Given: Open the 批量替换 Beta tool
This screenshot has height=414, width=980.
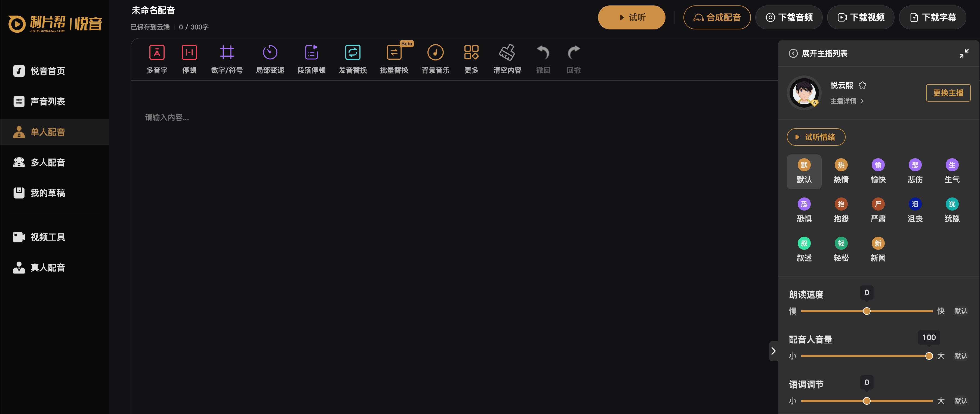Looking at the screenshot, I should (394, 53).
